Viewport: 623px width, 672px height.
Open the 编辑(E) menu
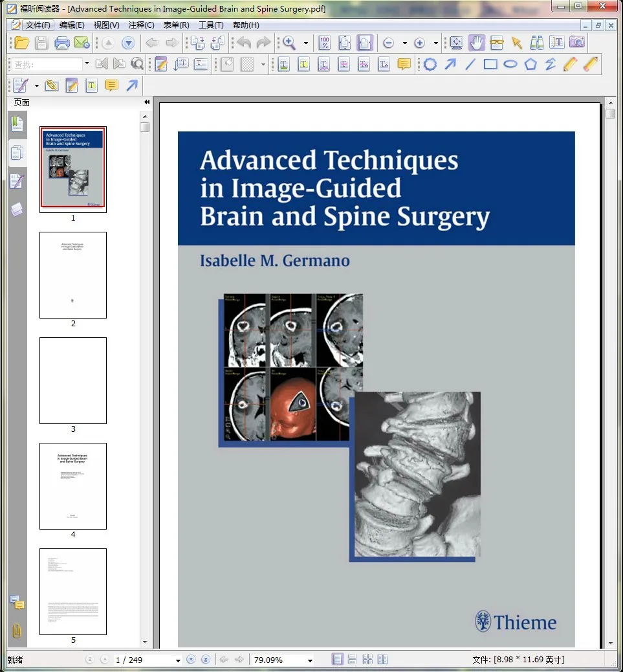72,25
